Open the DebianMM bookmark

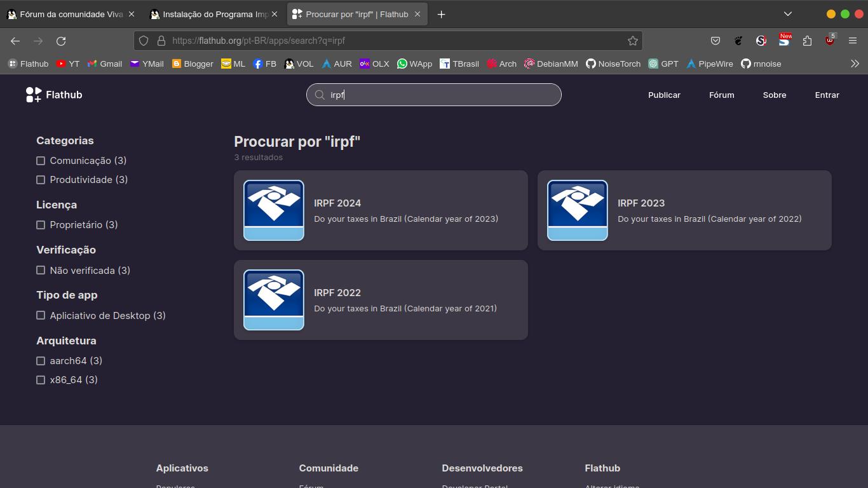click(x=551, y=64)
